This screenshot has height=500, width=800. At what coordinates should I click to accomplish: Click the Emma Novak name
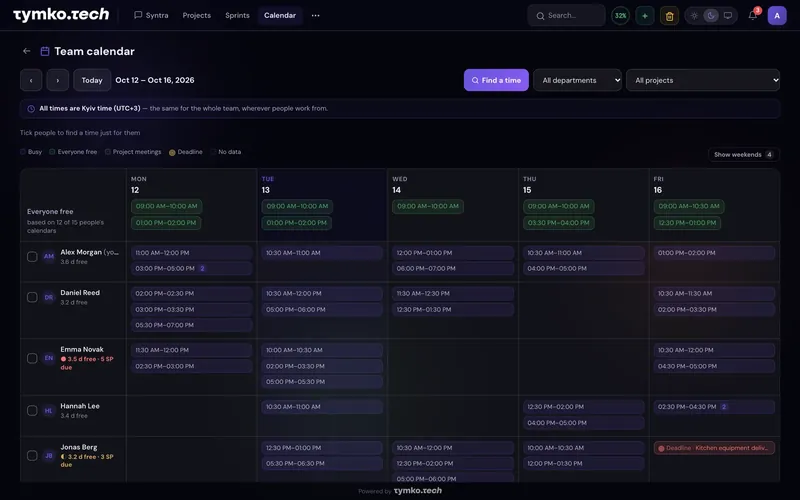tap(82, 349)
